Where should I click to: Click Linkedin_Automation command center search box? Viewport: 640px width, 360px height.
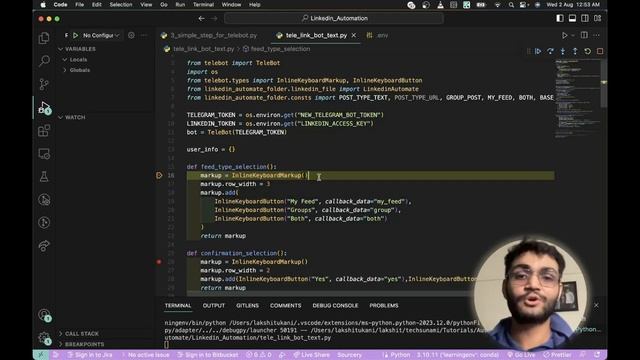(334, 18)
